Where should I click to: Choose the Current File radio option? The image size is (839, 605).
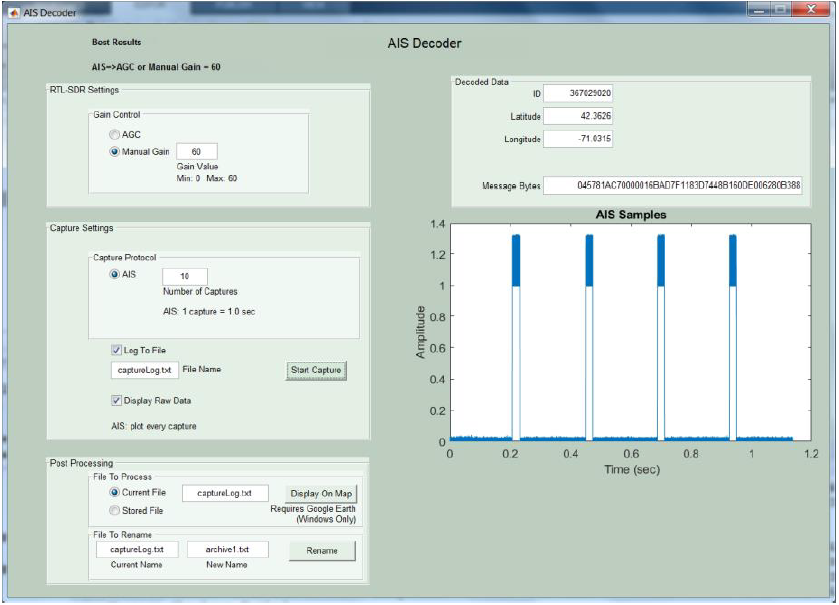[114, 493]
